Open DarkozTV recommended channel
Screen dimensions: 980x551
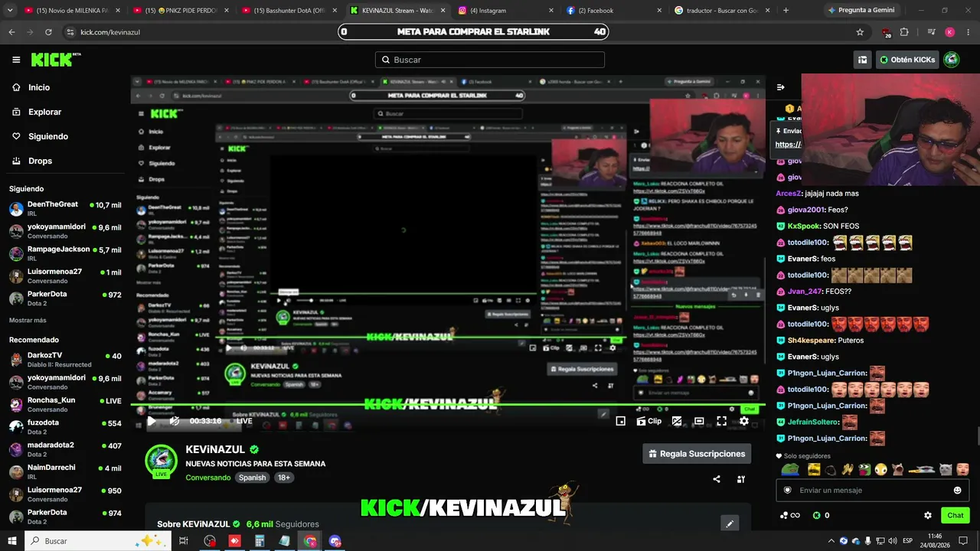point(65,360)
